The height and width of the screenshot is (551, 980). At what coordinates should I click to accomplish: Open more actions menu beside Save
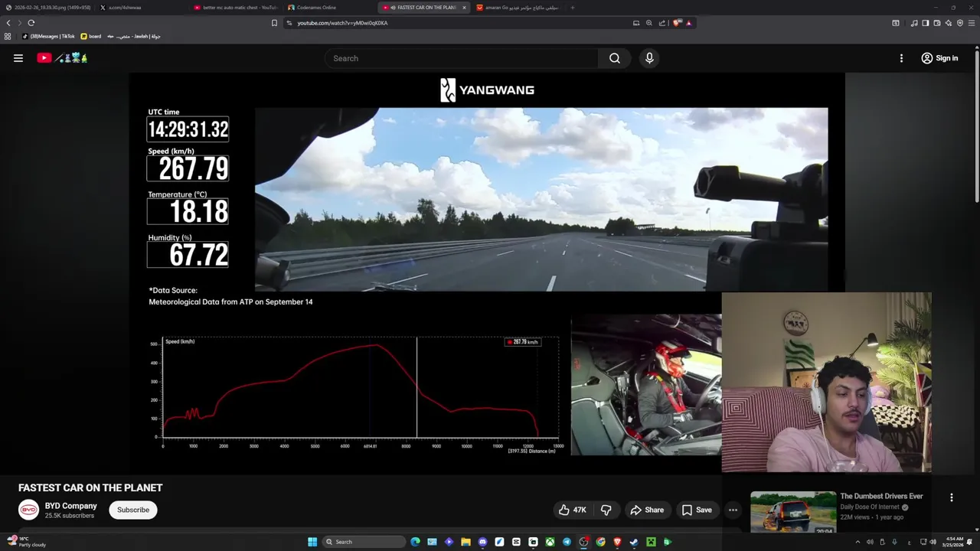(733, 510)
